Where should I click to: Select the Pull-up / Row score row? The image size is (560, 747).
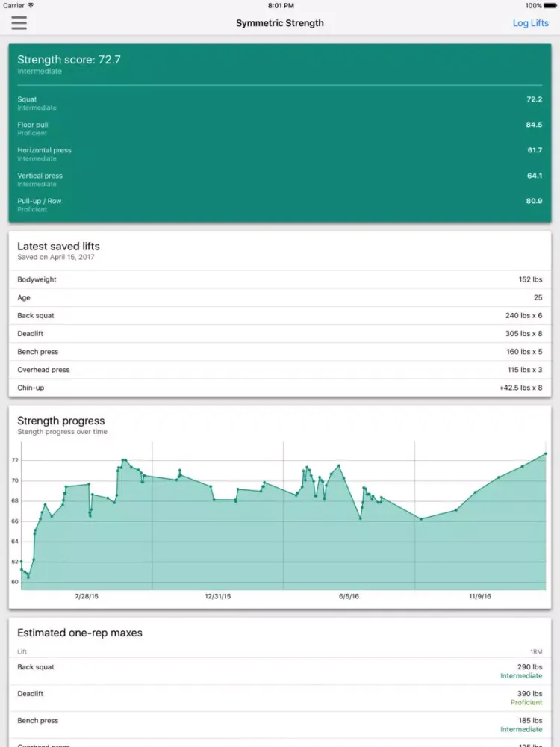point(280,205)
